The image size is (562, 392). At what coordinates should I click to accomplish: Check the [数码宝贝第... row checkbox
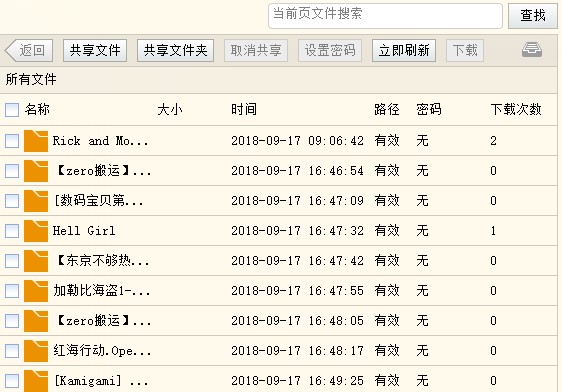point(12,201)
